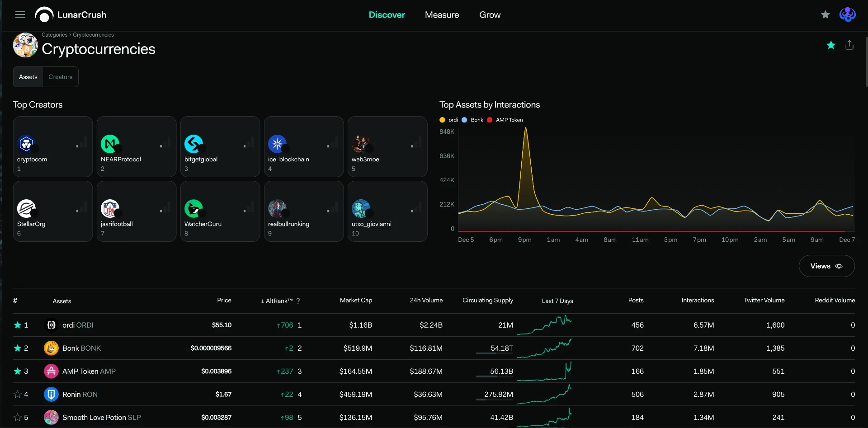
Task: Click the LunarCrush logo icon
Action: 44,15
